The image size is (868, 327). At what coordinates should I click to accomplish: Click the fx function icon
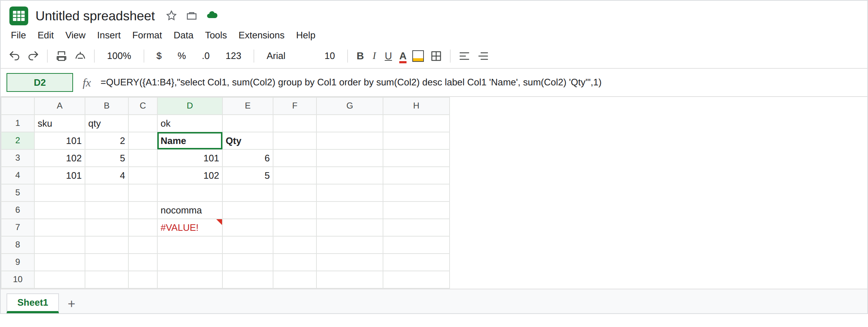point(87,83)
